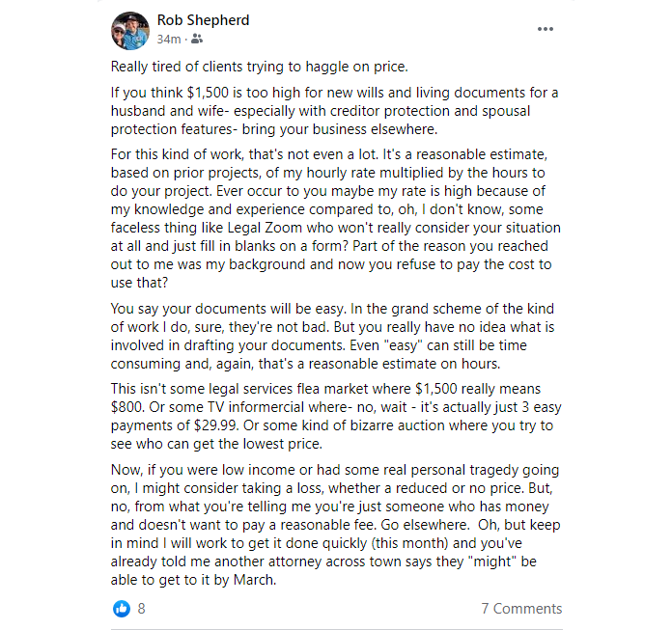The image size is (672, 630).
Task: Open the 7 Comments link
Action: click(521, 609)
